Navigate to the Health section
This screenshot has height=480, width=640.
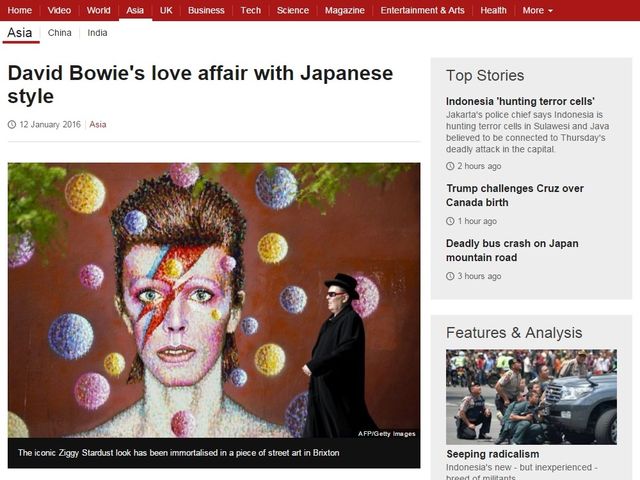(x=493, y=10)
